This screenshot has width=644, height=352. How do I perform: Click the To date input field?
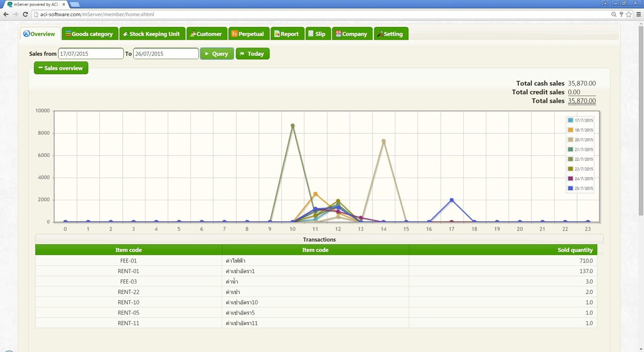coord(165,54)
